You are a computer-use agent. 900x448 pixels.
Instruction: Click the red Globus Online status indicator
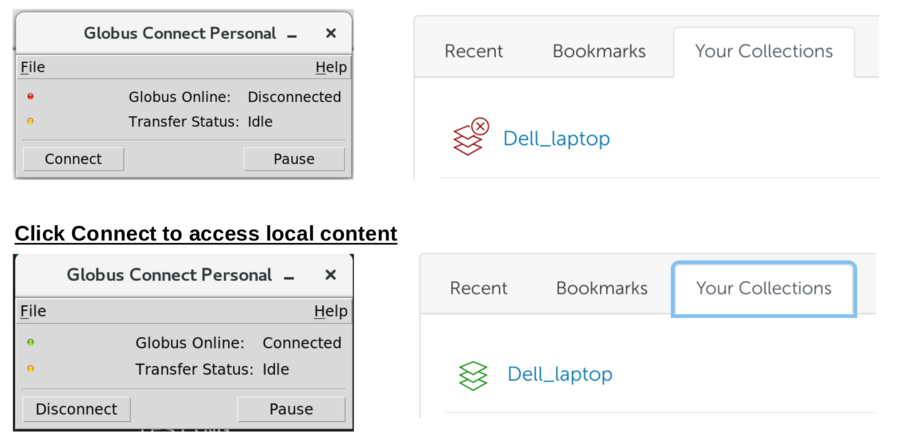tap(30, 97)
